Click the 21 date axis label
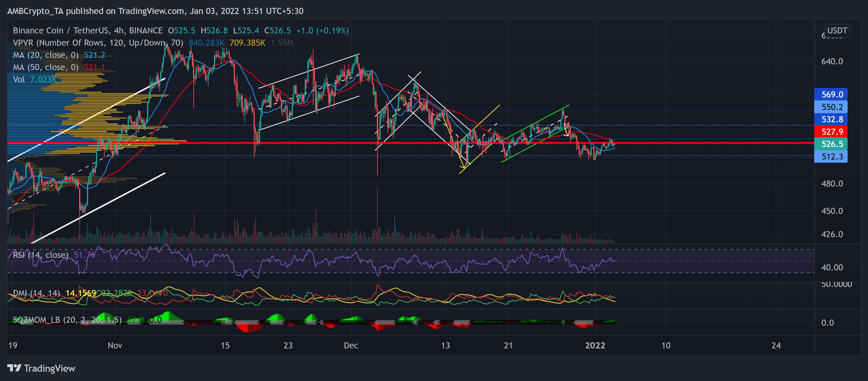 pyautogui.click(x=508, y=345)
